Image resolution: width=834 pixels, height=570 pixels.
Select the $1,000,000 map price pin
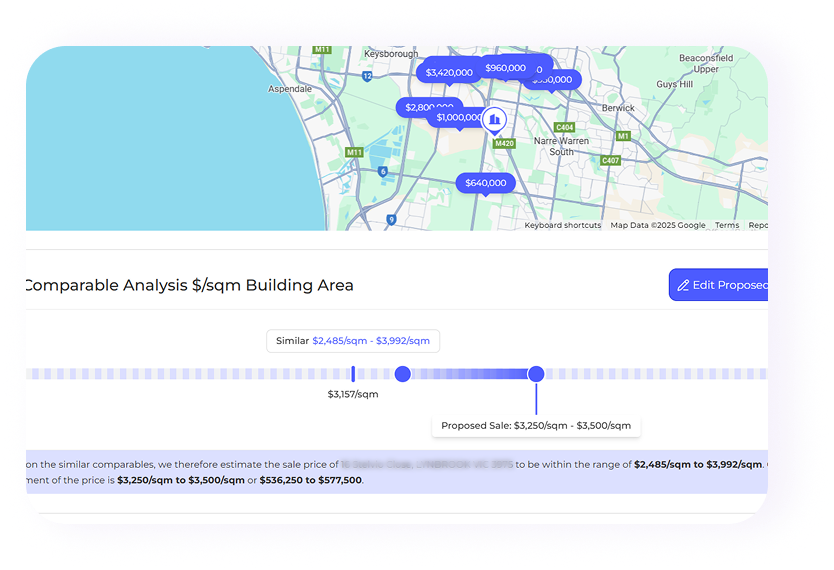(x=458, y=117)
